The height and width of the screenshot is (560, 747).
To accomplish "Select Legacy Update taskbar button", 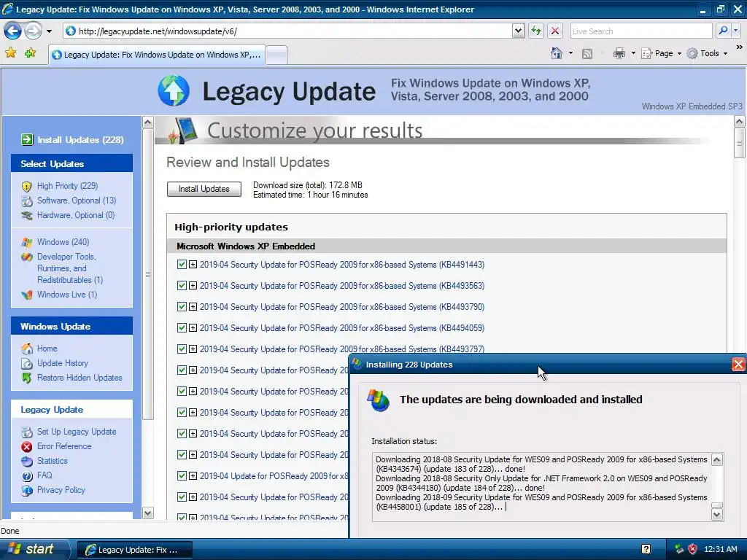I will 135,550.
